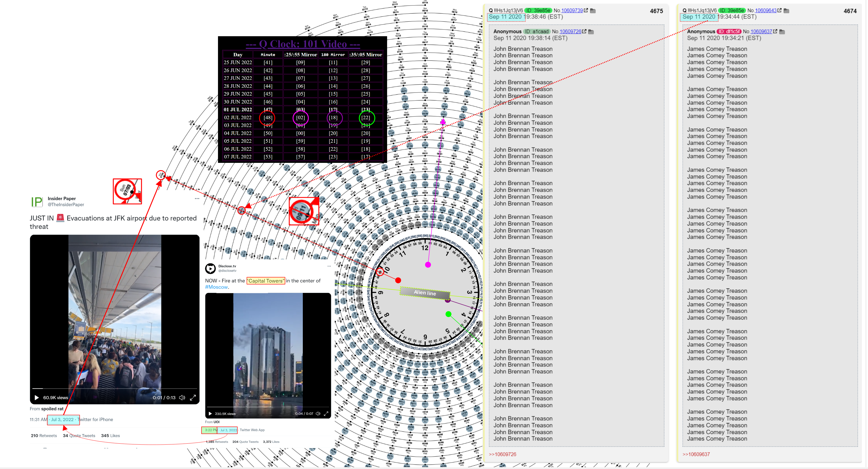View the 34 Quote Tweets list
The image size is (868, 469).
tap(79, 436)
